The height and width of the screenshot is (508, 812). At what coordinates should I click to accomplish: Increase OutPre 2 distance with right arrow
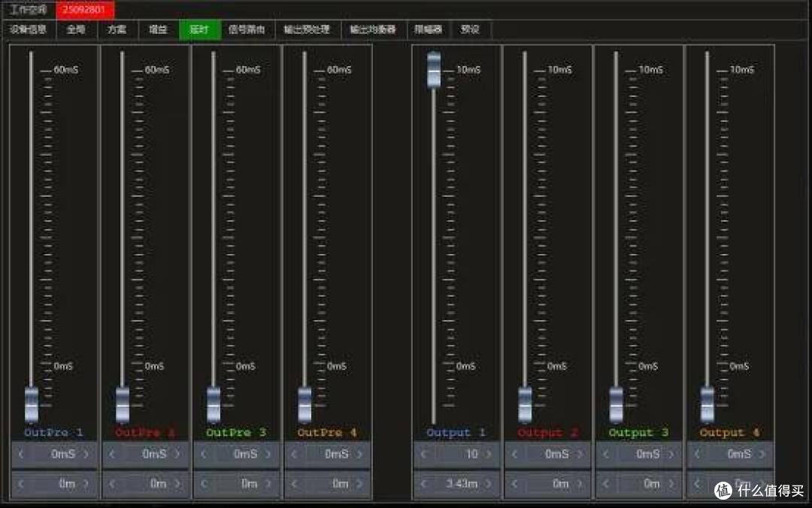pos(177,484)
